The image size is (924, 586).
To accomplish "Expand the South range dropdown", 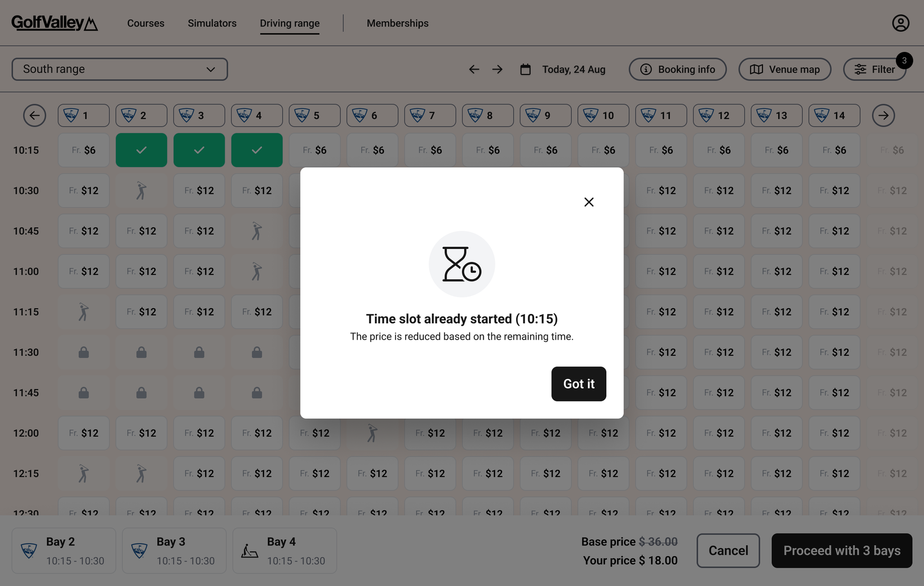I will pos(120,69).
